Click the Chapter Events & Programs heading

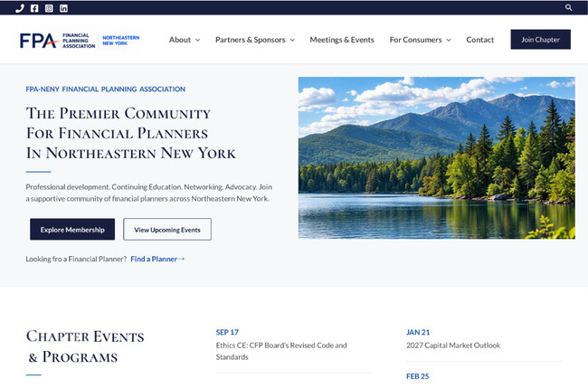click(x=85, y=346)
